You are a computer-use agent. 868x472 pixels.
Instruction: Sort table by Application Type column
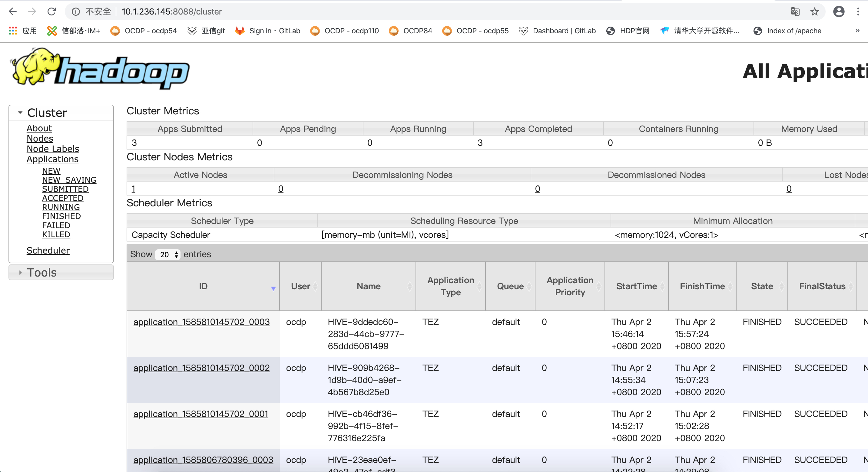point(451,286)
